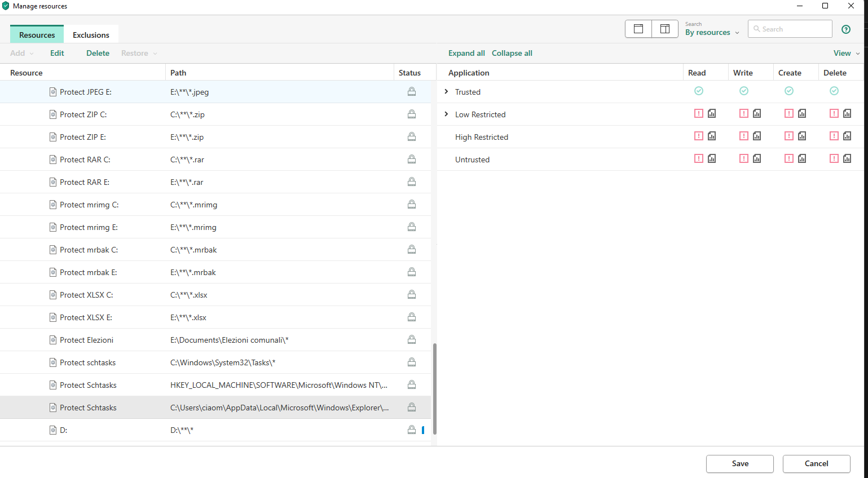Open the Search By resources dropdown
This screenshot has height=478, width=868.
pos(712,32)
